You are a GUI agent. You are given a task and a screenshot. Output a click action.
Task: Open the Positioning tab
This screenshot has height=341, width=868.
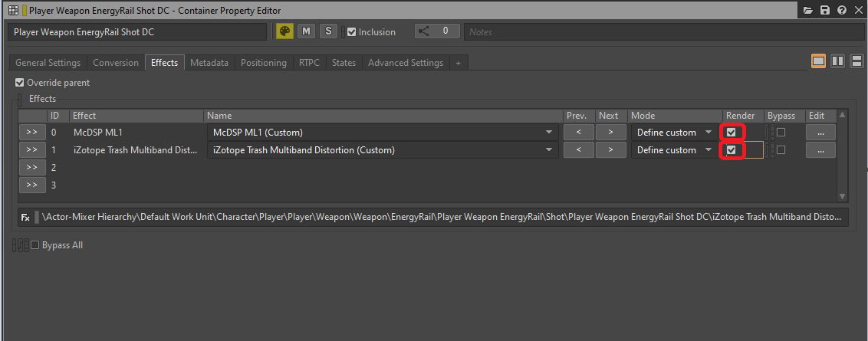coord(264,63)
